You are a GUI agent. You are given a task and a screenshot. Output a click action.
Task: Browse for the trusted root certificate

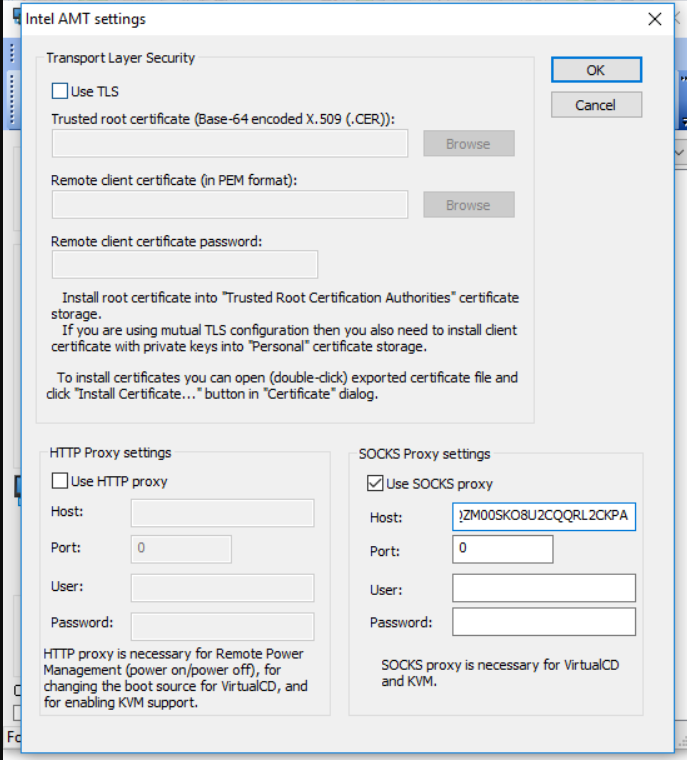(468, 144)
